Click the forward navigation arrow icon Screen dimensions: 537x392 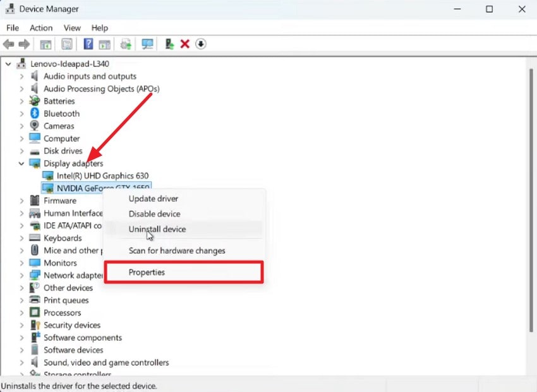coord(24,44)
